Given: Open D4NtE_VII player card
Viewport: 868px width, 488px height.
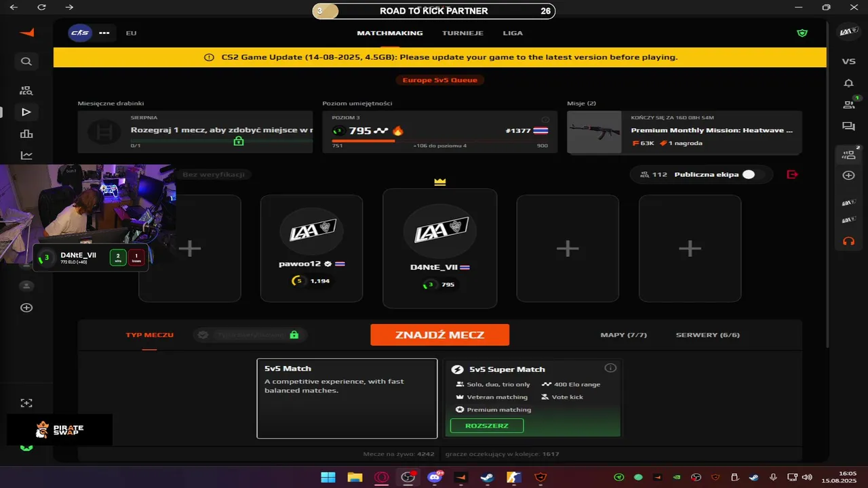Looking at the screenshot, I should (440, 248).
